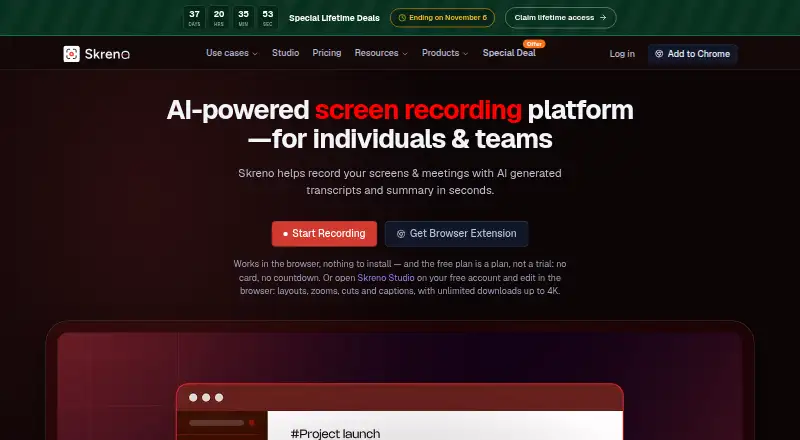Click the Special Lifetime Deals text
The width and height of the screenshot is (800, 440).
click(x=334, y=18)
